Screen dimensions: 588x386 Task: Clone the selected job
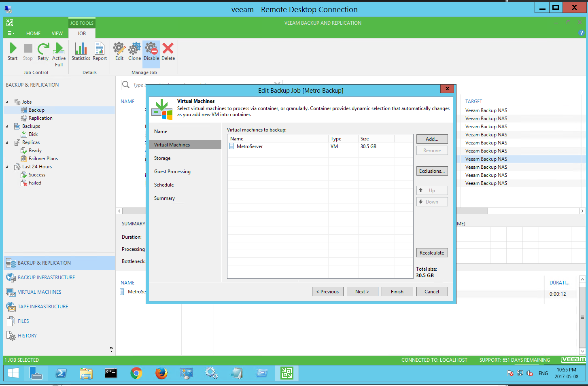click(135, 51)
